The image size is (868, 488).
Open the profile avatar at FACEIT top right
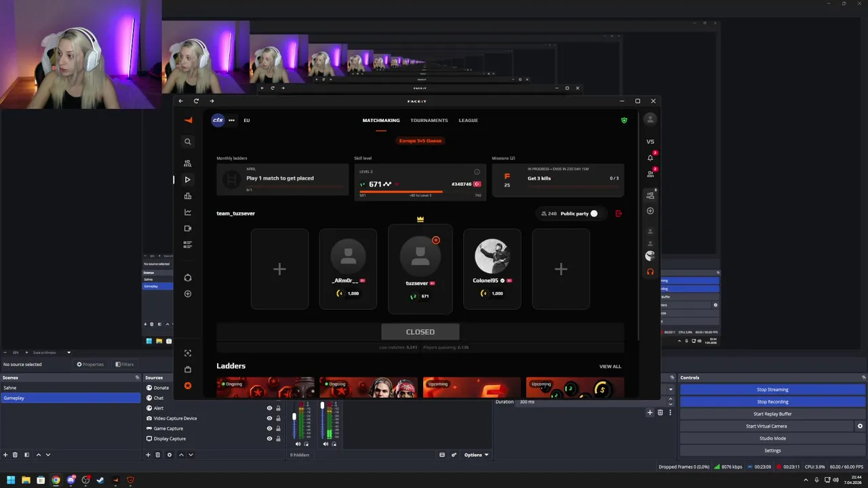point(650,119)
